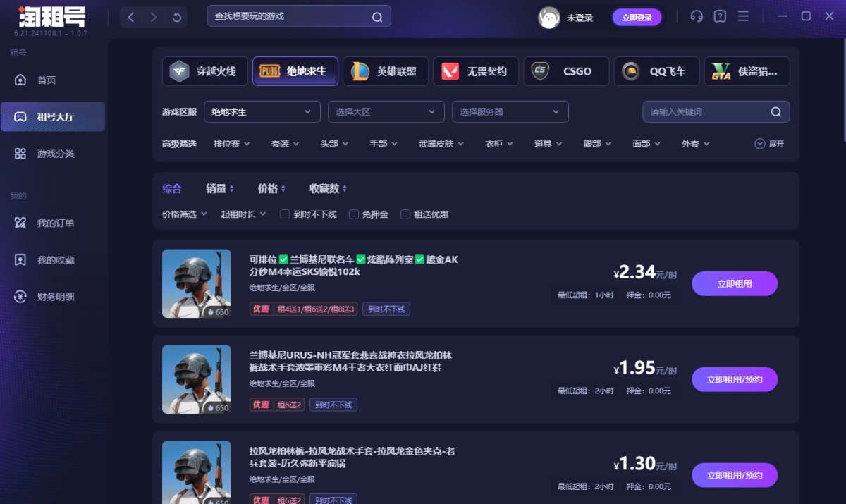Check the 免押金 filter option
The width and height of the screenshot is (846, 504).
coord(354,214)
